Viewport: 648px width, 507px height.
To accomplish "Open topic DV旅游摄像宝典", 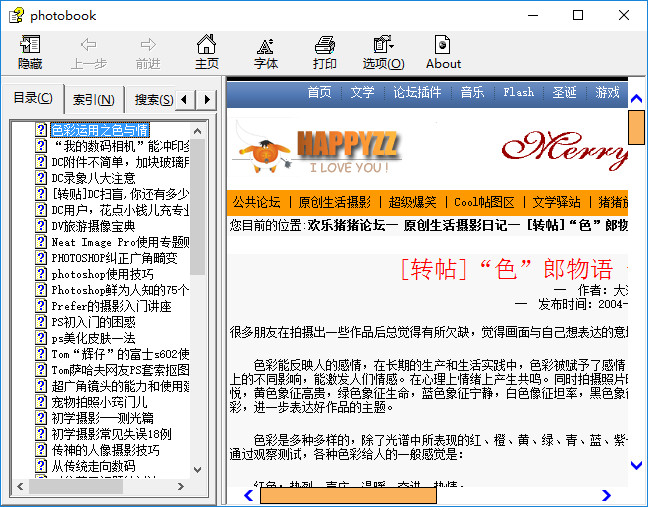I will point(93,226).
